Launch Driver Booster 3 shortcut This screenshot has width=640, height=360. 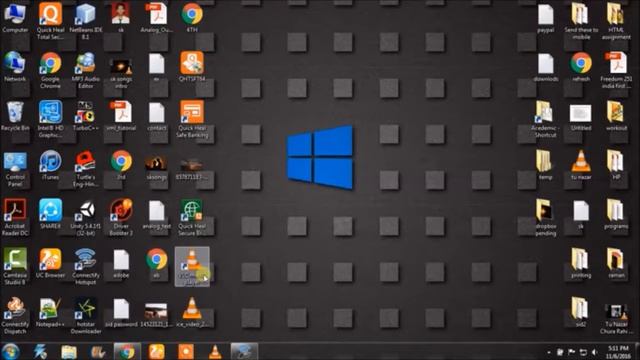coord(121,218)
